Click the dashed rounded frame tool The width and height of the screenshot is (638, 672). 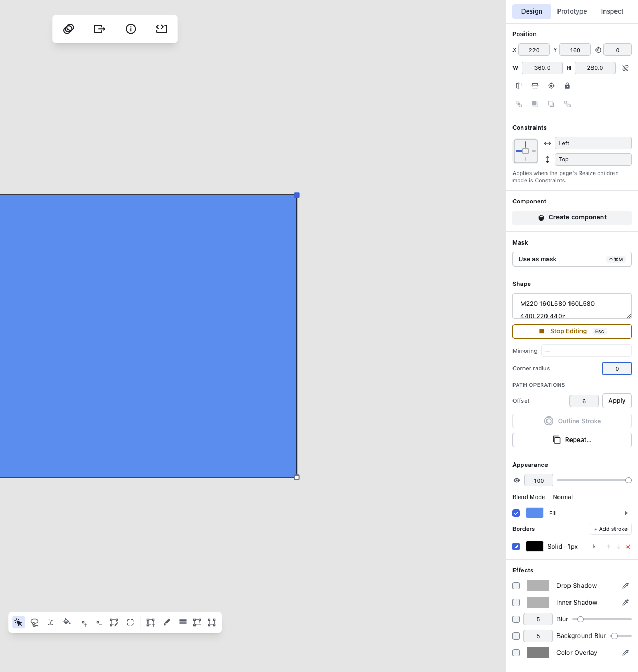[x=130, y=622]
